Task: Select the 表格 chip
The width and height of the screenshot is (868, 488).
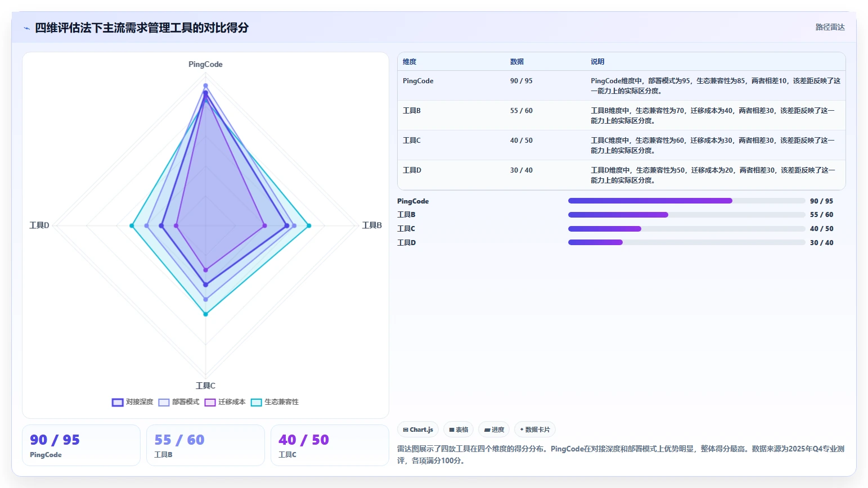Action: pyautogui.click(x=458, y=430)
